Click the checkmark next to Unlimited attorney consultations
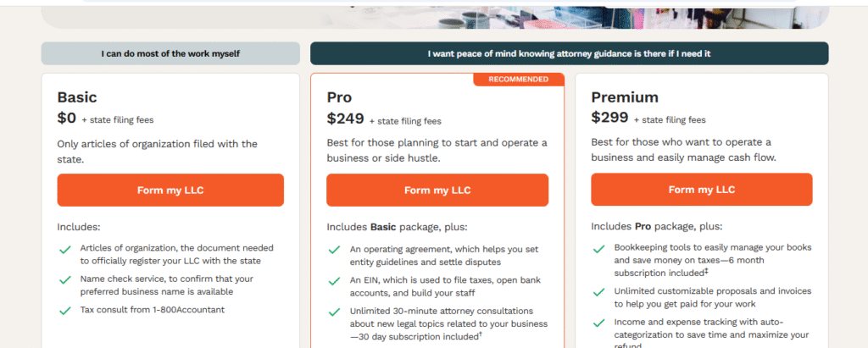This screenshot has height=348, width=868. click(334, 312)
